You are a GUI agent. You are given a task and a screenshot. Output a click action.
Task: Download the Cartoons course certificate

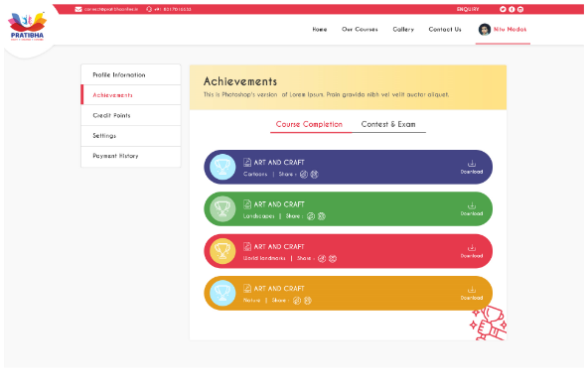click(472, 167)
